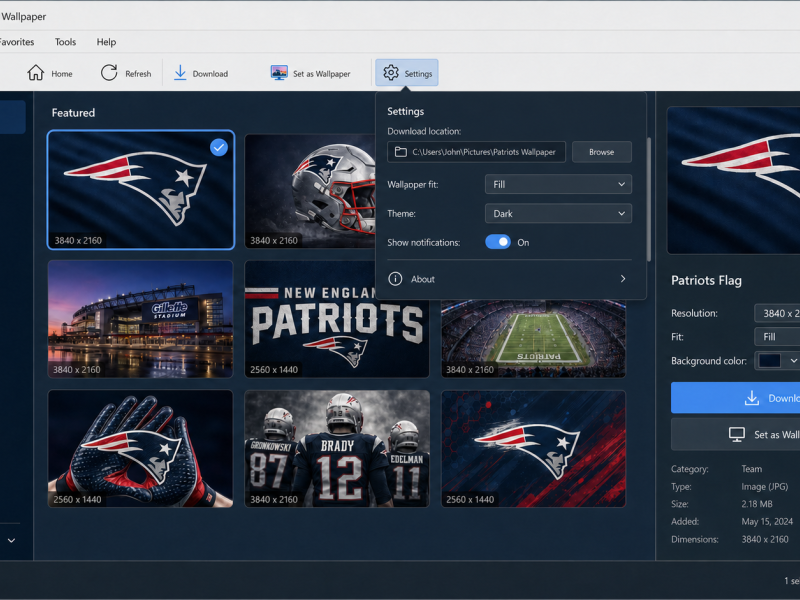Click the blue Download button in details panel

(x=735, y=397)
